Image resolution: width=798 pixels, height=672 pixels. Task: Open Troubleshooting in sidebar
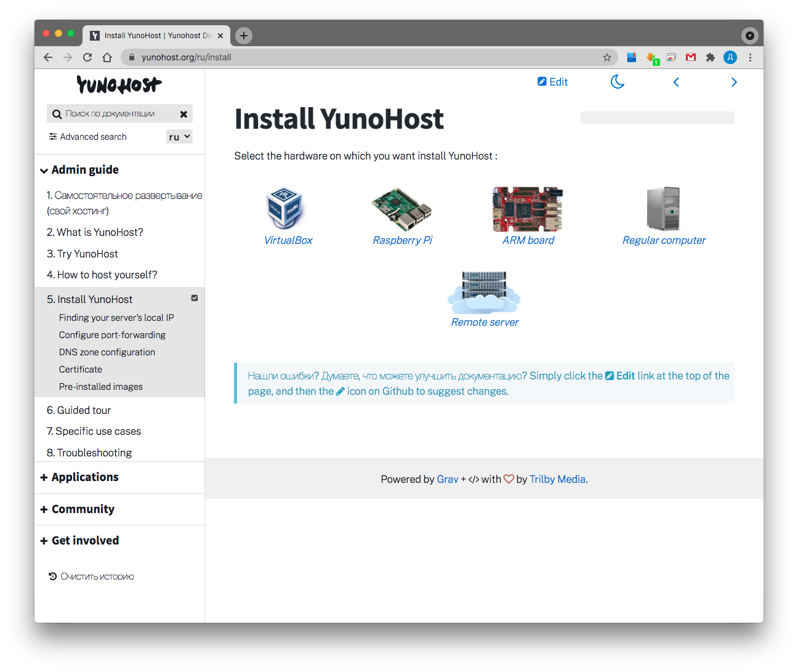(89, 453)
